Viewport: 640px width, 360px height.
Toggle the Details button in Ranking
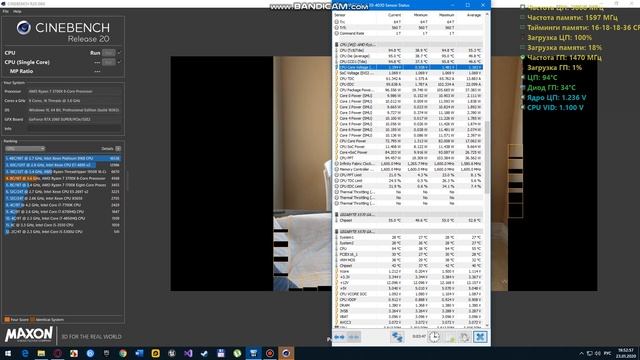point(118,149)
